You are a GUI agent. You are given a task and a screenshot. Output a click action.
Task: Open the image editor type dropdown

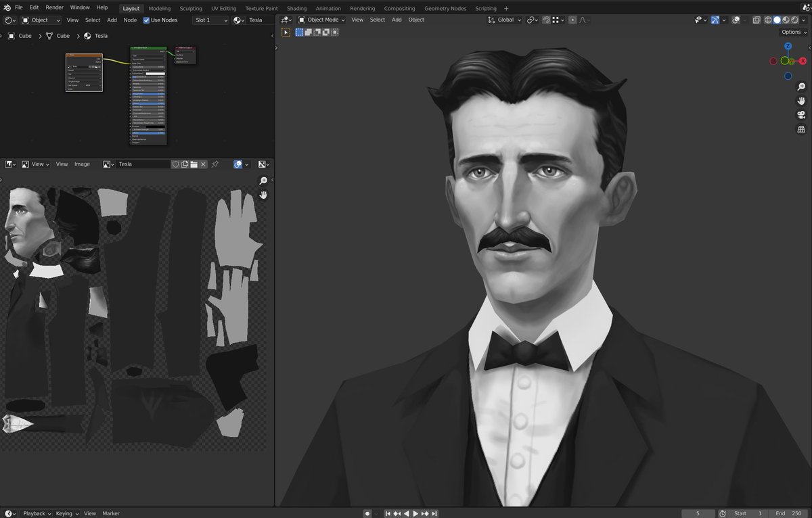[x=10, y=164]
